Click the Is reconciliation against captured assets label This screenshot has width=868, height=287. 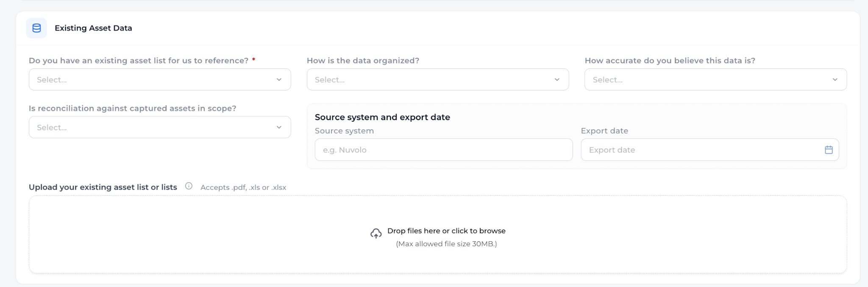[x=133, y=108]
